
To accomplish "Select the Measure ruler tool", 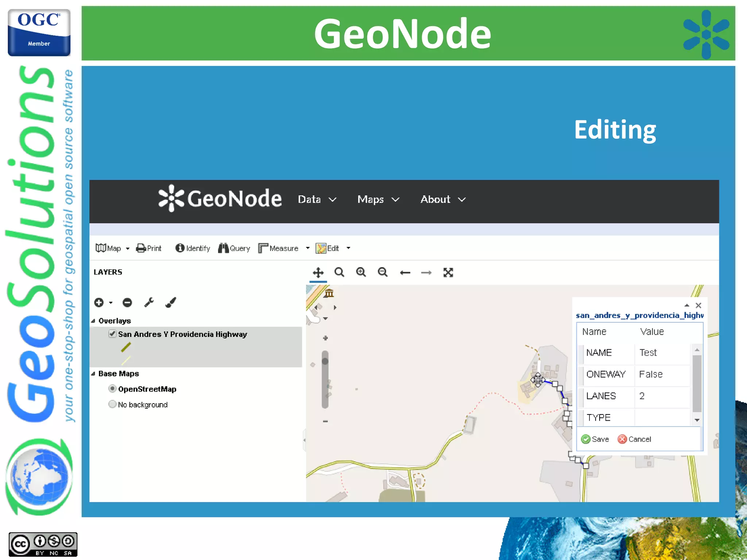I will 278,248.
